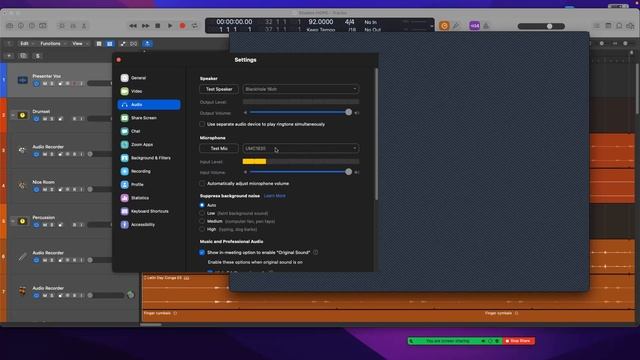The image size is (640, 360).
Task: Open the Keyboard Shortcuts settings tab
Action: point(149,211)
